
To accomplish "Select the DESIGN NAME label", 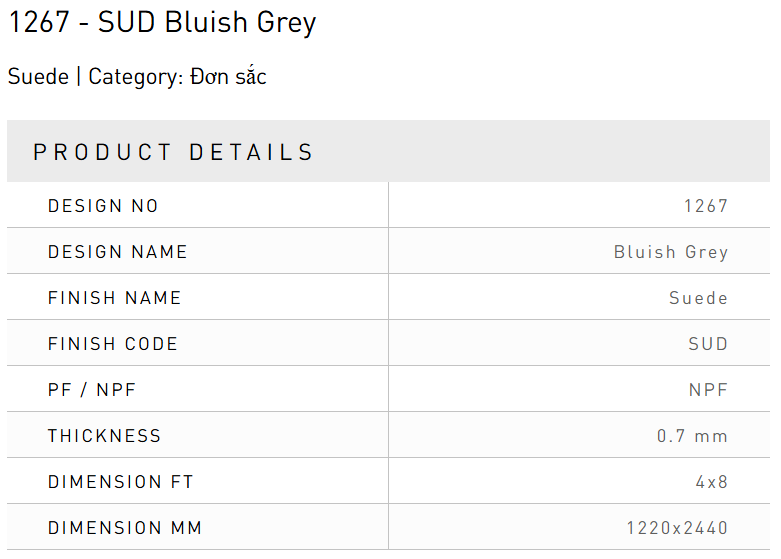I will (x=118, y=252).
